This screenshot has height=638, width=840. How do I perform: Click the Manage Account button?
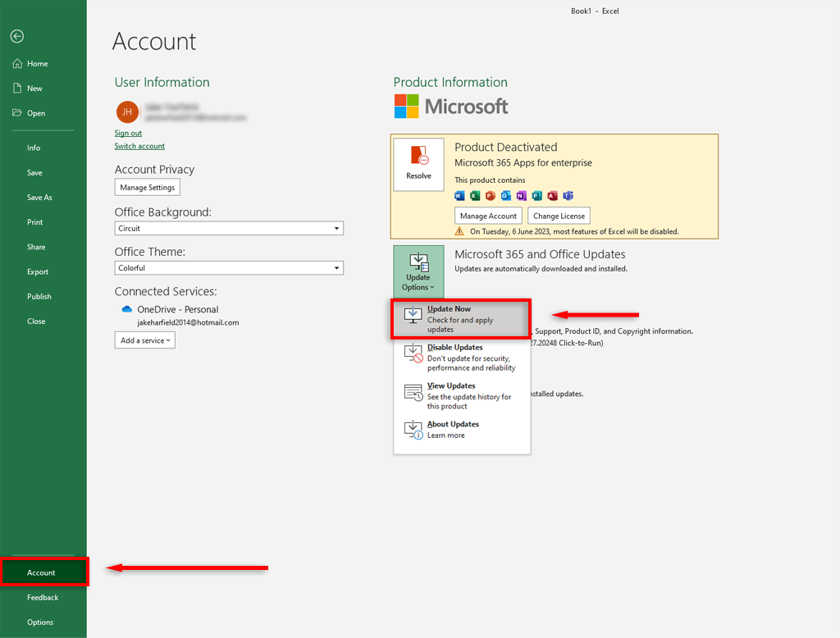(488, 216)
